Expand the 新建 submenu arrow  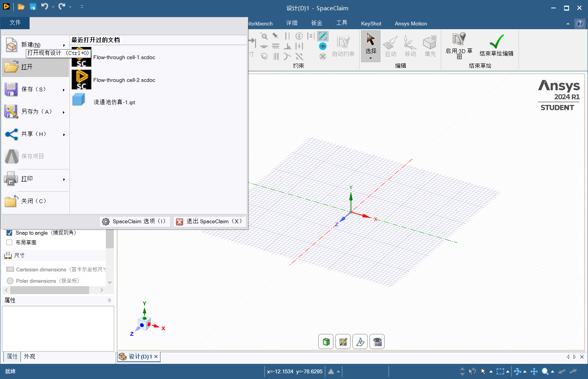(x=64, y=44)
